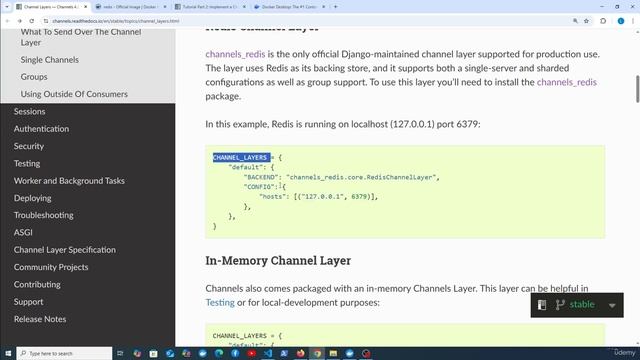Switch to the Docker Desktop tab
Viewport: 640px width, 360px height.
tap(288, 7)
